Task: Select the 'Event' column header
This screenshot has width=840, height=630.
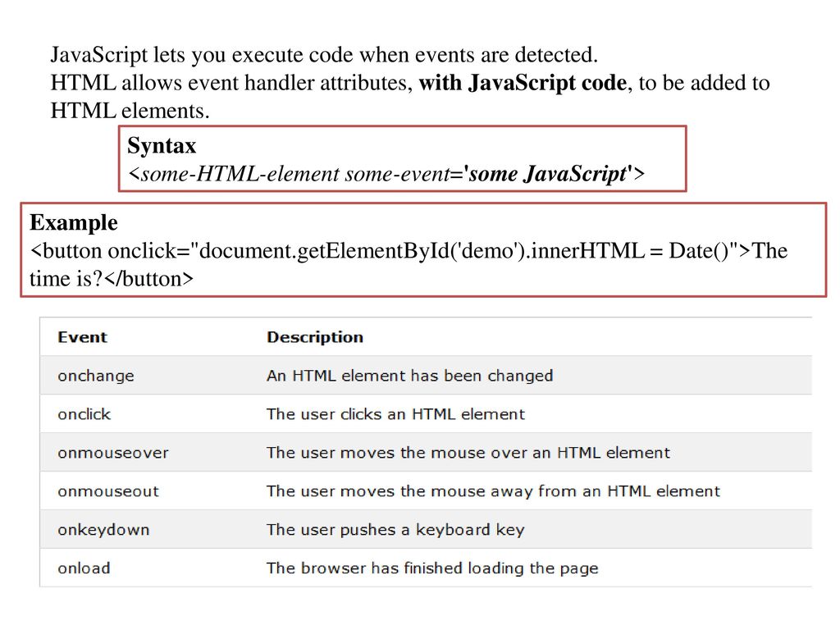Action: pos(83,337)
